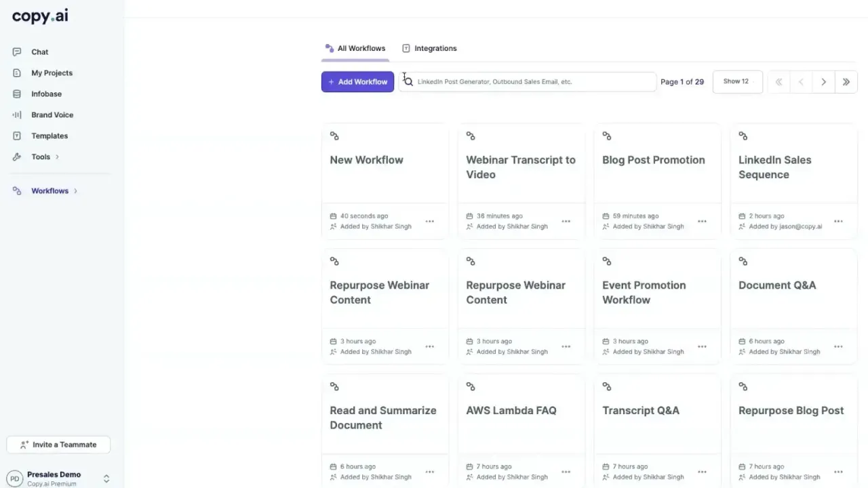The height and width of the screenshot is (488, 868).
Task: Click the '2 hours ago' timestamp
Action: pyautogui.click(x=767, y=216)
